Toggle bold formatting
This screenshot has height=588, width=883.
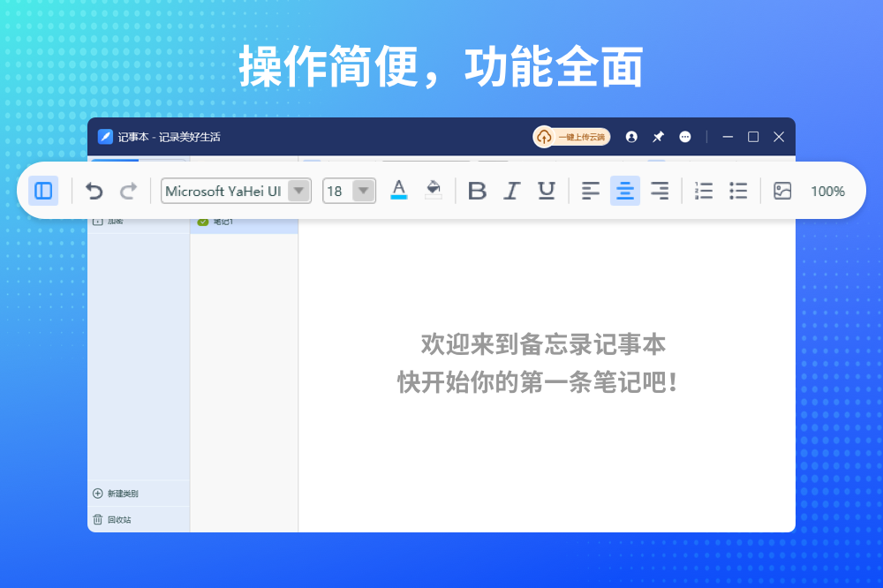click(477, 191)
